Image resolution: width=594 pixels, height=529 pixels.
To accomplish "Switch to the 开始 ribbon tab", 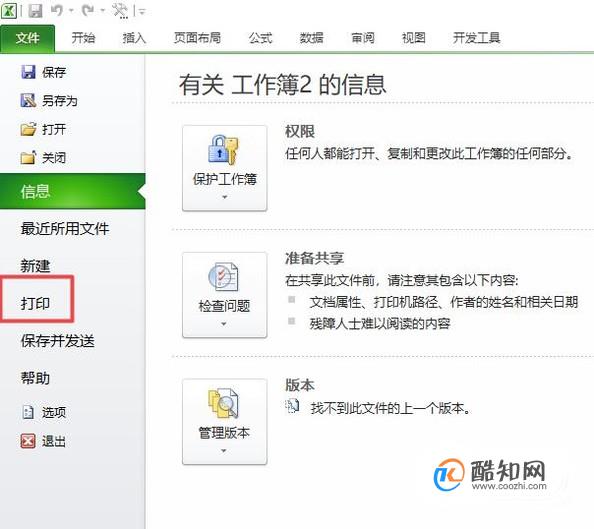I will pos(83,38).
